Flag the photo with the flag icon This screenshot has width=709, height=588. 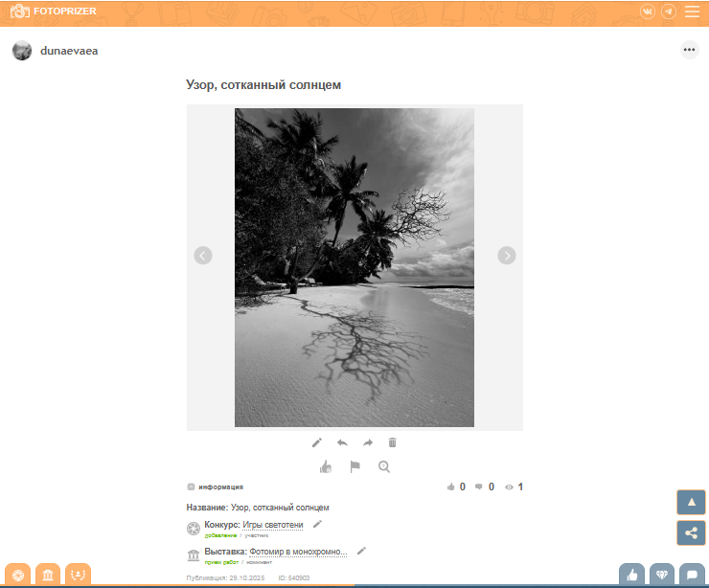click(x=354, y=467)
